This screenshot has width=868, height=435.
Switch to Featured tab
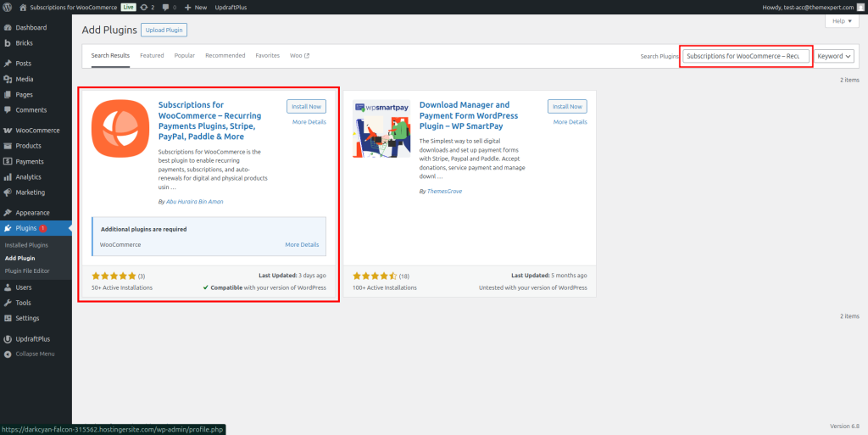(152, 56)
